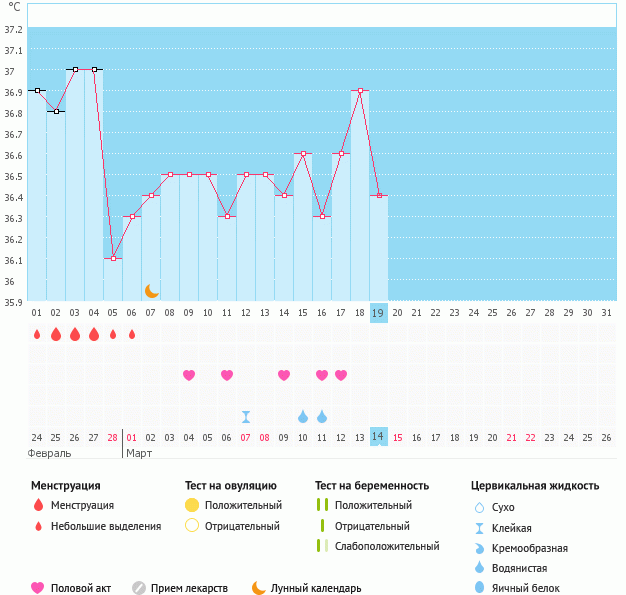This screenshot has height=595, width=626.
Task: Click the Слабоположительный pregnancy test legend label
Action: [x=386, y=546]
